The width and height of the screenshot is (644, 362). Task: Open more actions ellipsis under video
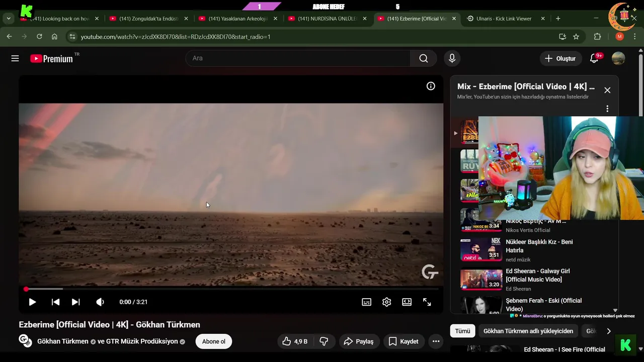point(436,341)
